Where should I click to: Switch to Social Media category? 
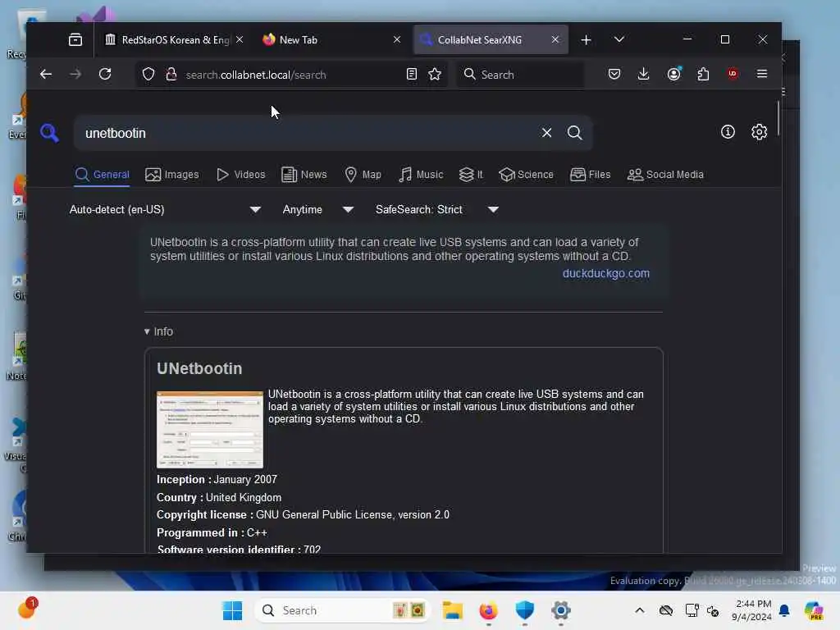pyautogui.click(x=665, y=175)
